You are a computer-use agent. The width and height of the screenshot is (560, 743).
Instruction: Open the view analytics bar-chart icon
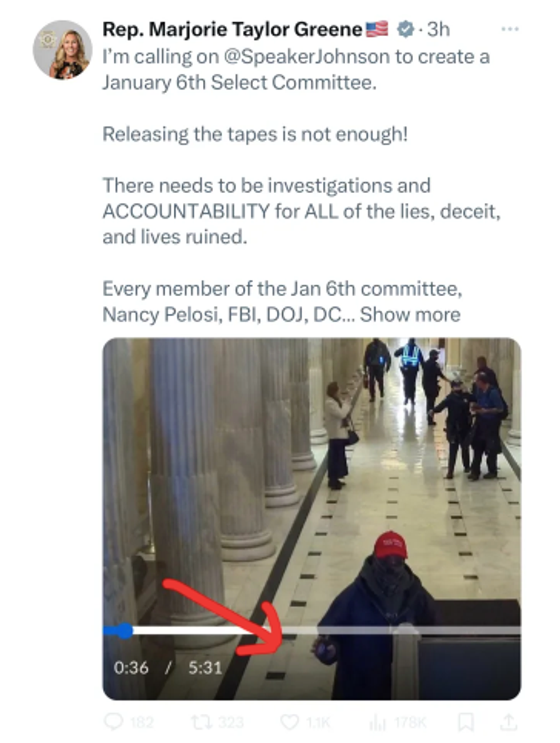pos(378,722)
